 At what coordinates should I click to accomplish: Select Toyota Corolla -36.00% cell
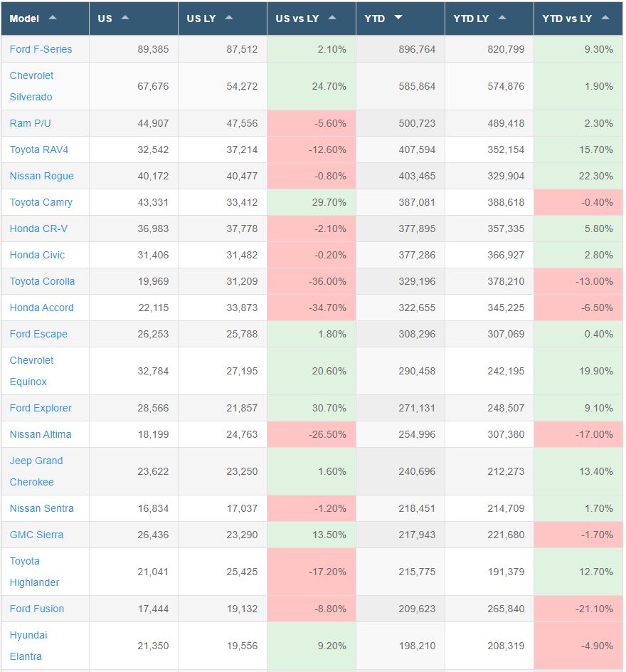(x=312, y=282)
